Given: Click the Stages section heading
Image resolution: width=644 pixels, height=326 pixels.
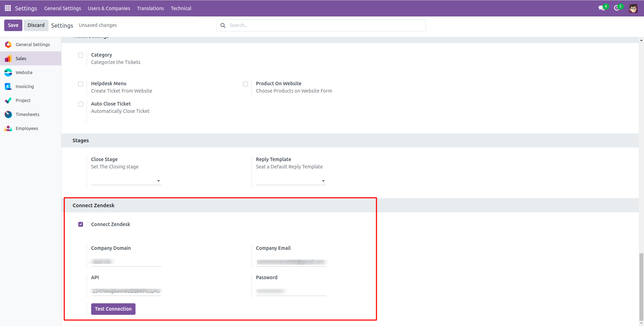Looking at the screenshot, I should (81, 140).
